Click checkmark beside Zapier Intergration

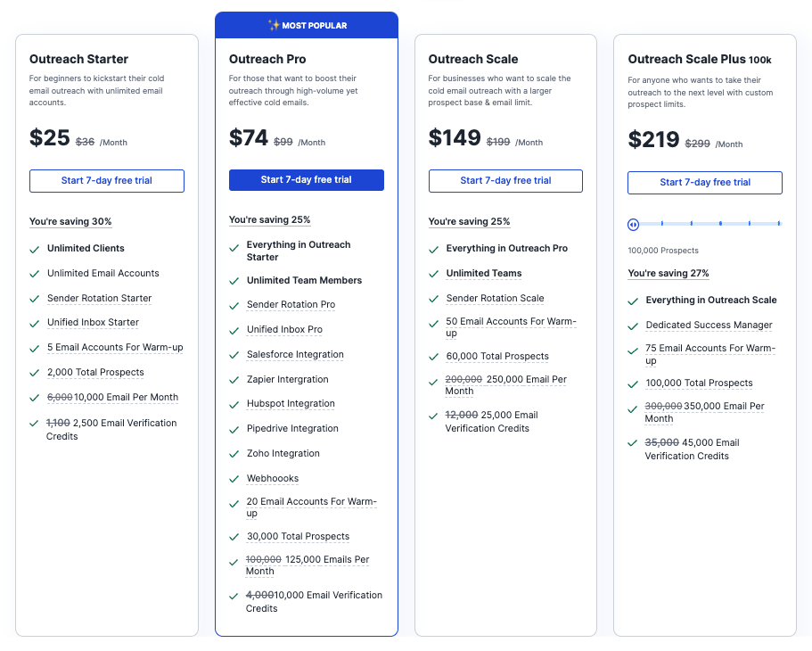(x=234, y=380)
